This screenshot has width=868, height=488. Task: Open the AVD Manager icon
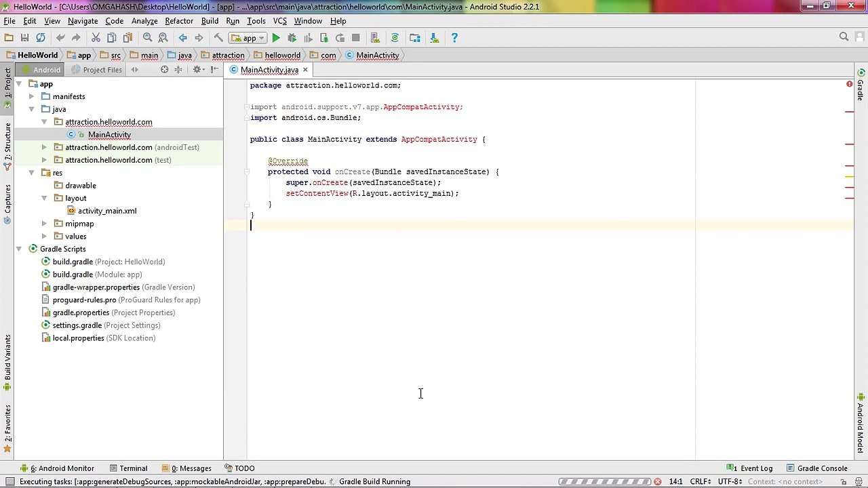(x=375, y=38)
